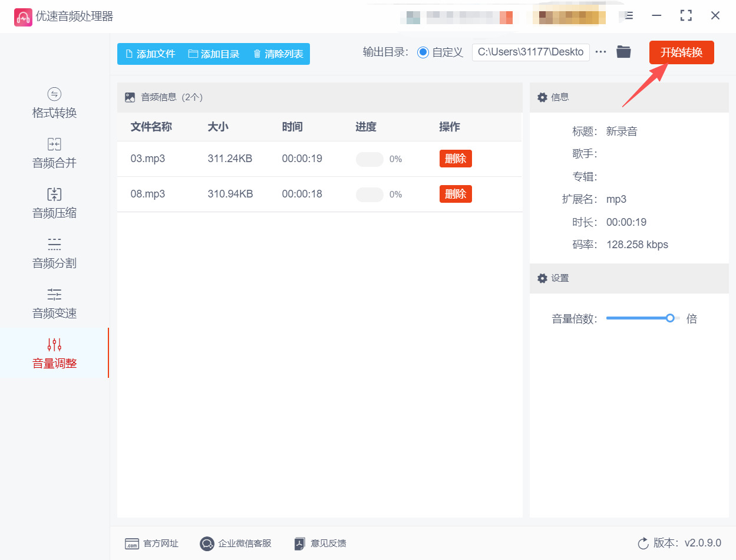Click the 311.24KB size cell
This screenshot has width=736, height=560.
(230, 159)
